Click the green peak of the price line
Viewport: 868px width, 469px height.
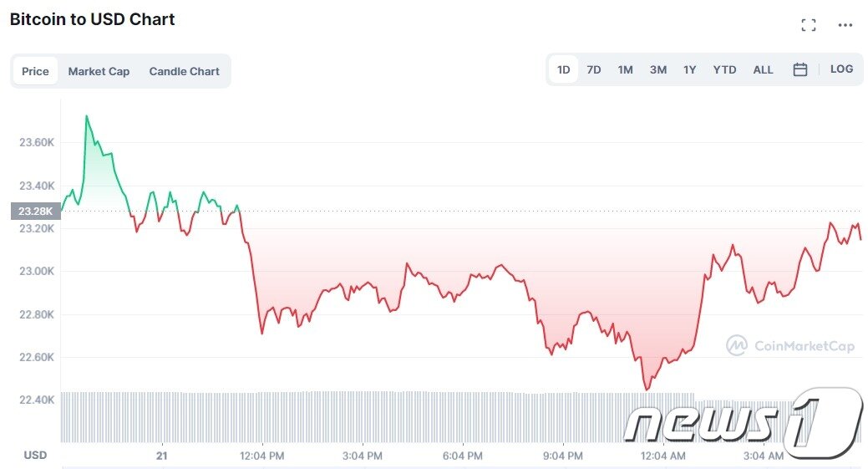pos(86,116)
